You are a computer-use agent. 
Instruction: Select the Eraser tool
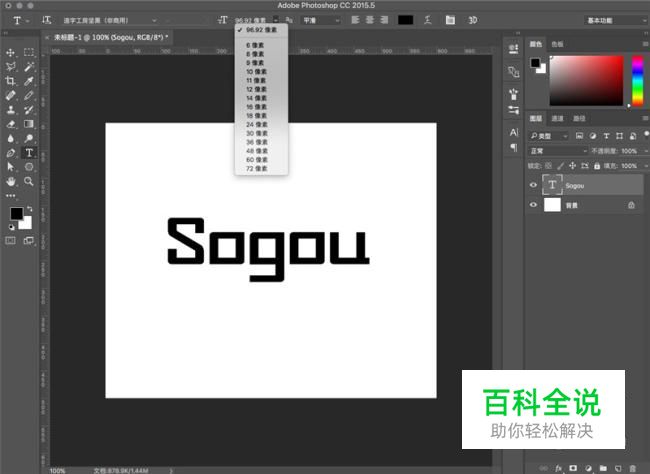coord(10,124)
